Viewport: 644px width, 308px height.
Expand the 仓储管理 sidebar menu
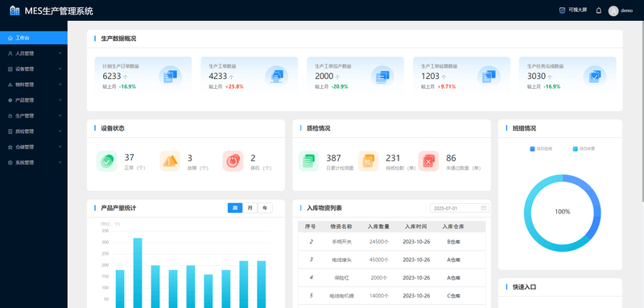tap(34, 147)
